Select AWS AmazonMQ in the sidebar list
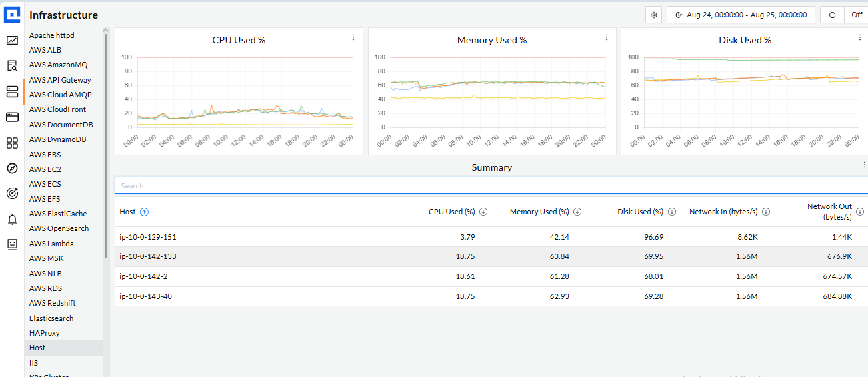 (59, 65)
